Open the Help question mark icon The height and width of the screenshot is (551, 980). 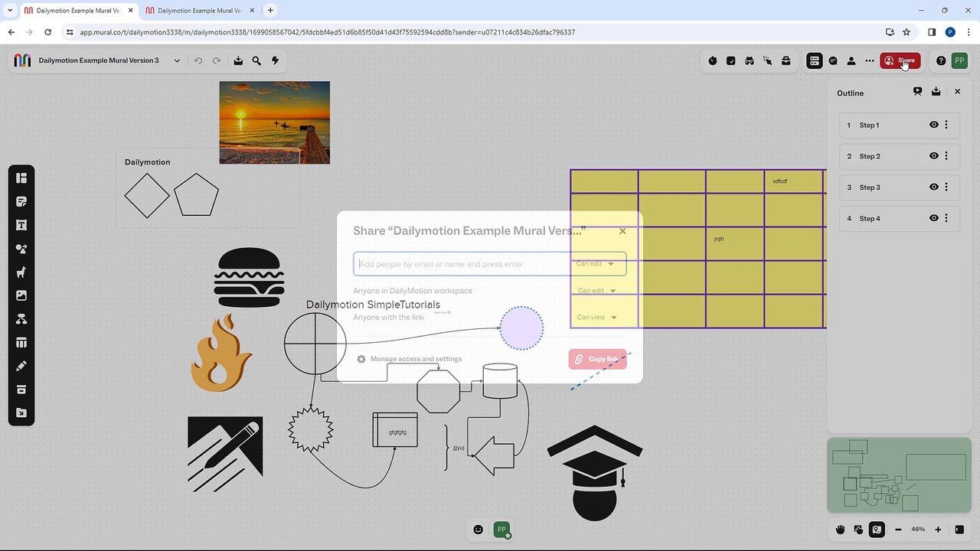click(x=941, y=60)
